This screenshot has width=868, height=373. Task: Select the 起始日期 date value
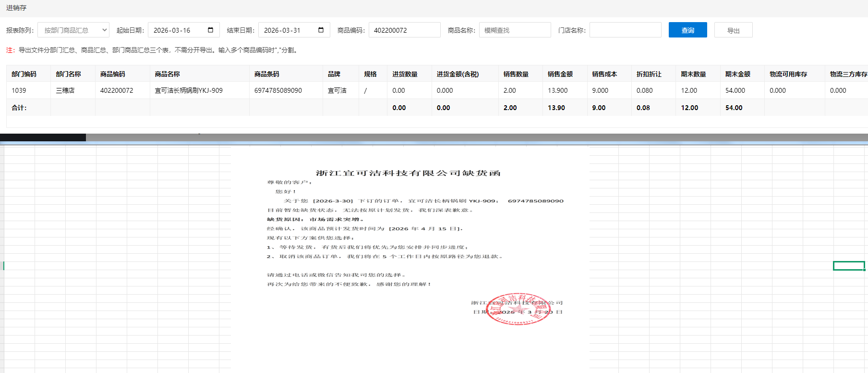pyautogui.click(x=173, y=30)
